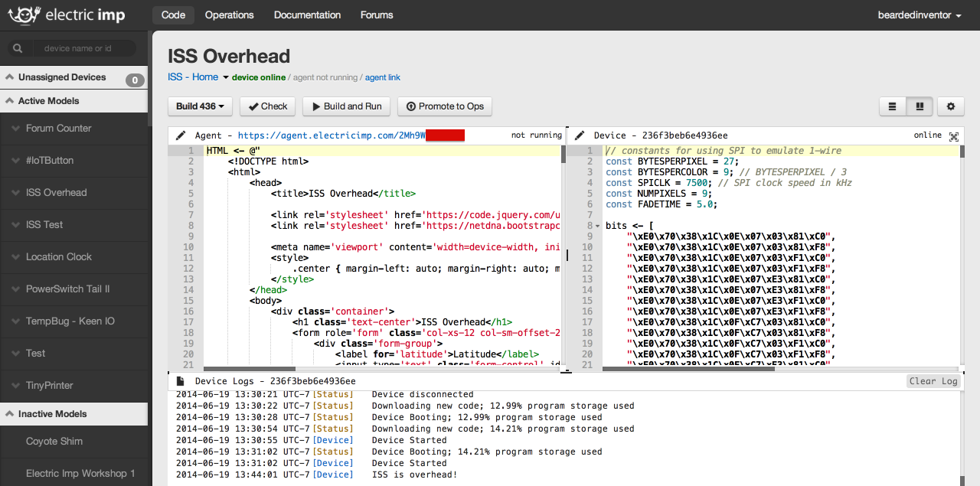Focus the device name or id search field

[x=84, y=48]
